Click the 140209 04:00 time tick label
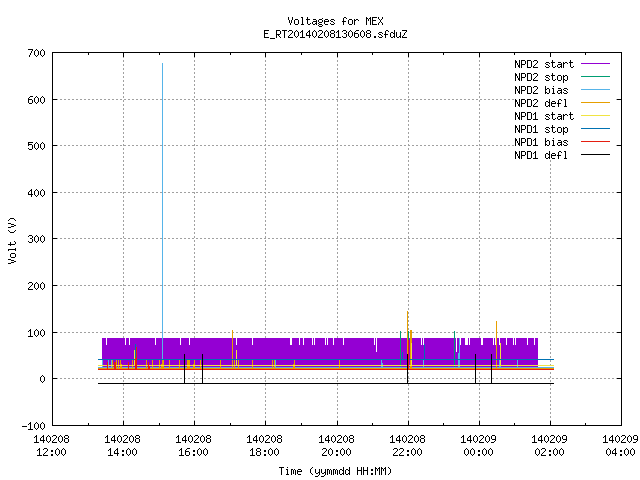 point(620,446)
